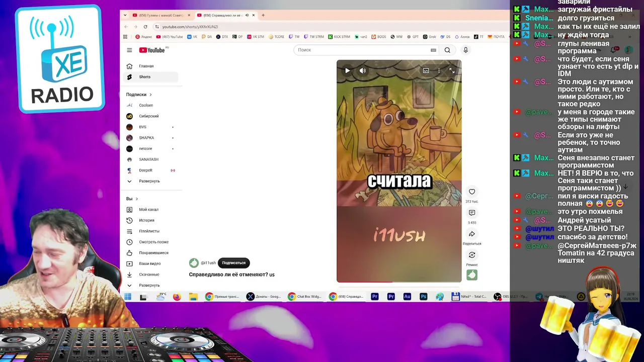
Task: Go to Главная in the sidebar
Action: pyautogui.click(x=151, y=66)
